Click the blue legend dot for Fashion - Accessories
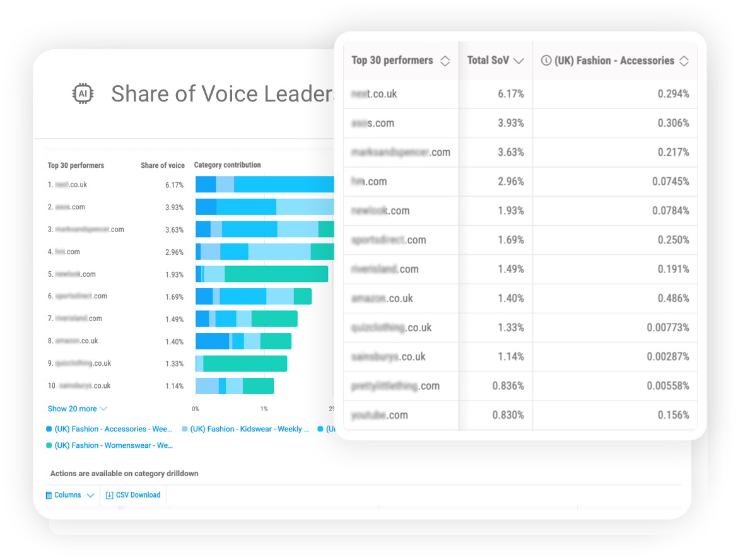The width and height of the screenshot is (738, 560). (x=50, y=429)
